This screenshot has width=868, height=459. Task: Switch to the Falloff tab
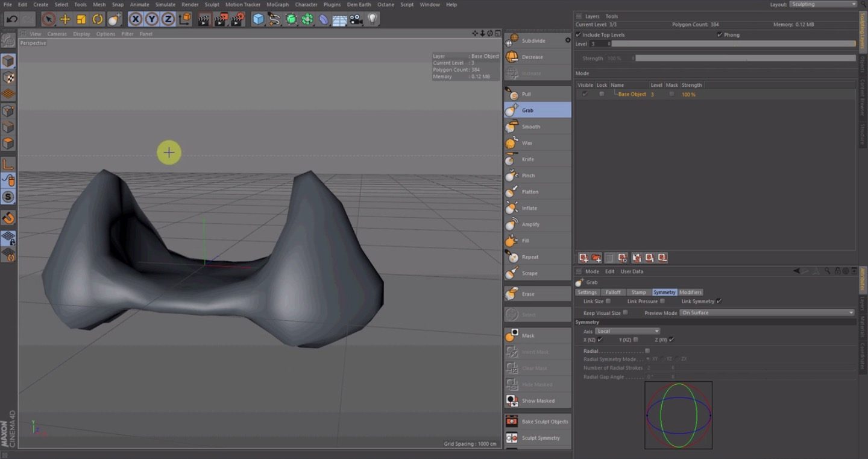click(x=613, y=292)
